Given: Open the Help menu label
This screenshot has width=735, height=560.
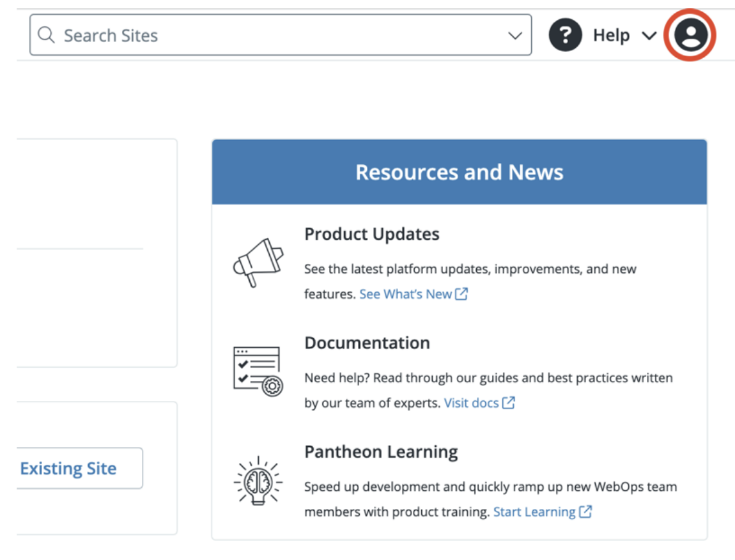Looking at the screenshot, I should (x=611, y=36).
